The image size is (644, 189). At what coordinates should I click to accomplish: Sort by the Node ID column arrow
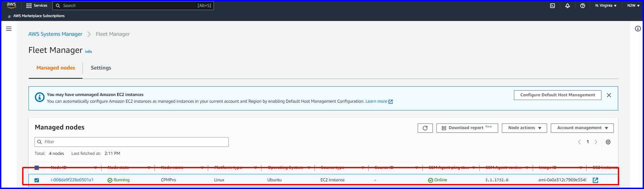click(96, 168)
